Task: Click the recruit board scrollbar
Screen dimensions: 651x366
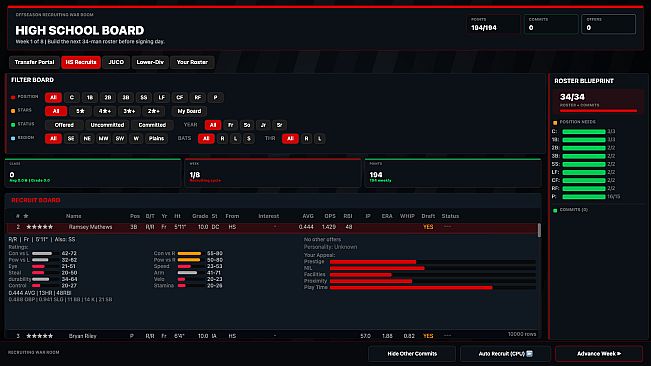Action: tap(539, 230)
